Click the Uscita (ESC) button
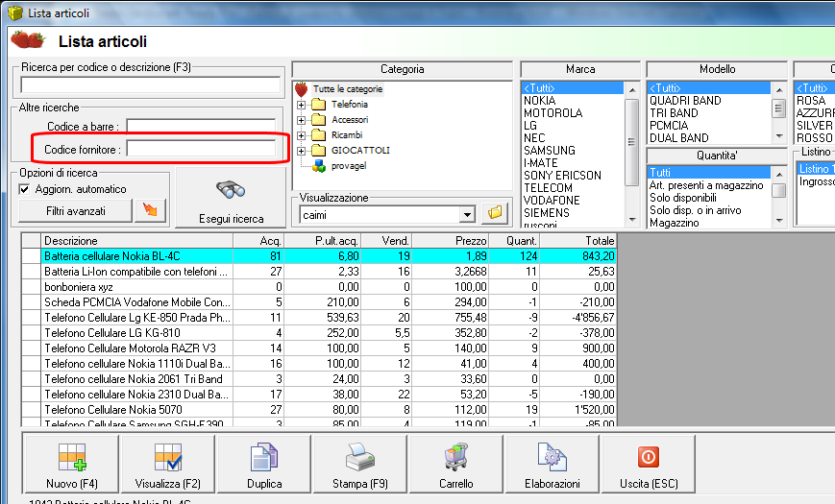The image size is (835, 504). point(648,464)
